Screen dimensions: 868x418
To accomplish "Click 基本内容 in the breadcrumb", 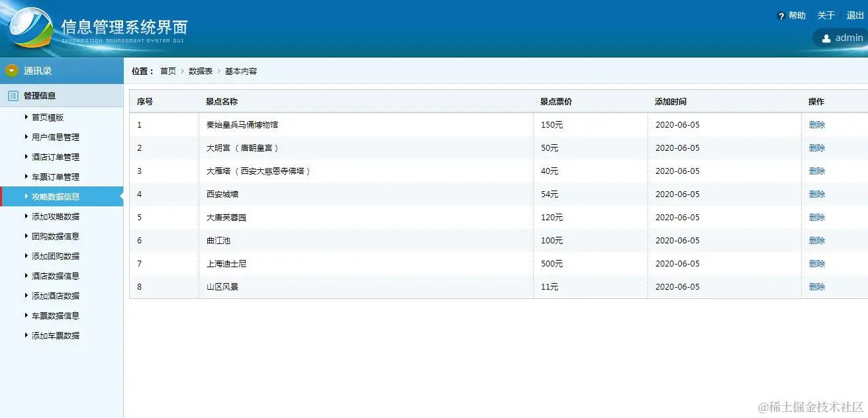I will (x=241, y=71).
